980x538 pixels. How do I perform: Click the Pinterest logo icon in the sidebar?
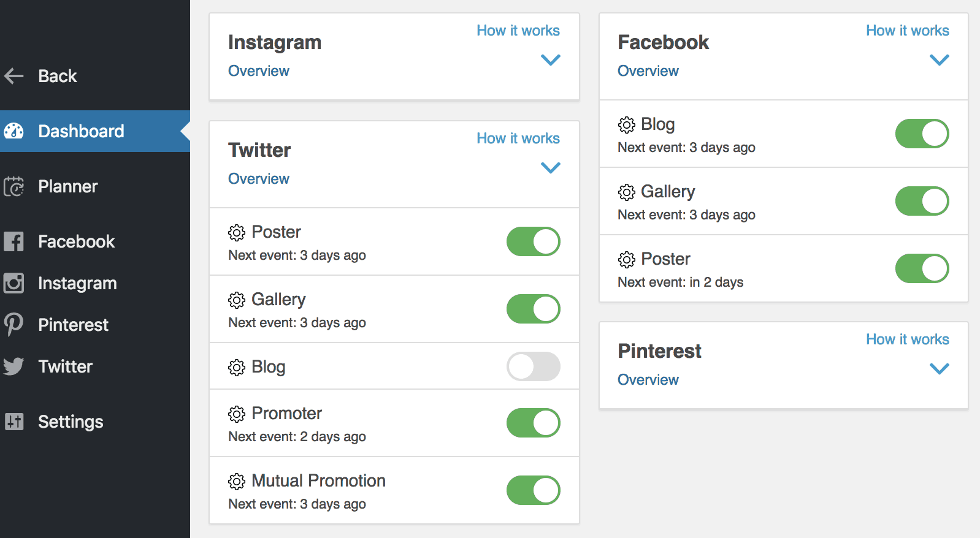(x=13, y=325)
